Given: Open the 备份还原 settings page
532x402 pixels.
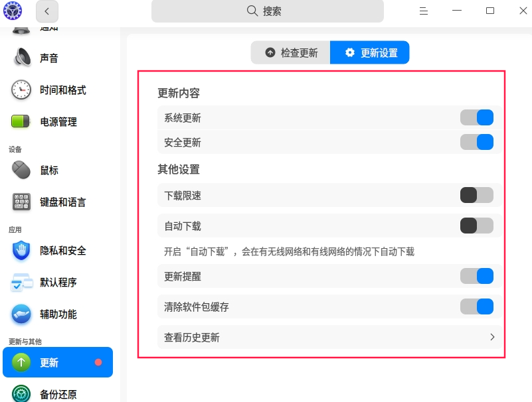Looking at the screenshot, I should tap(58, 393).
